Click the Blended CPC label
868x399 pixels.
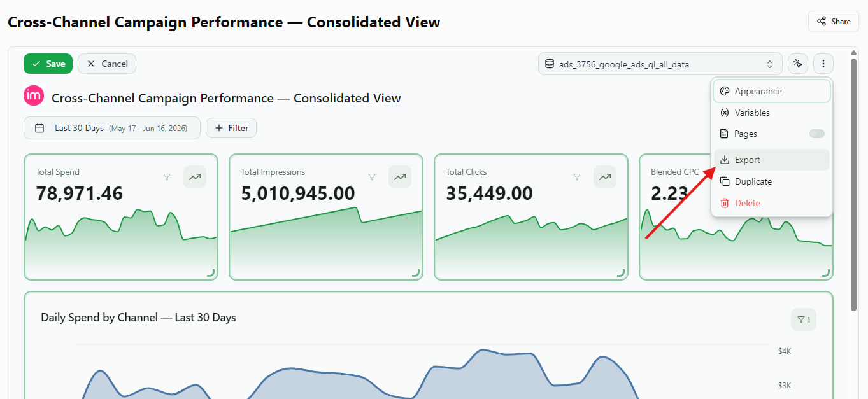(x=675, y=172)
